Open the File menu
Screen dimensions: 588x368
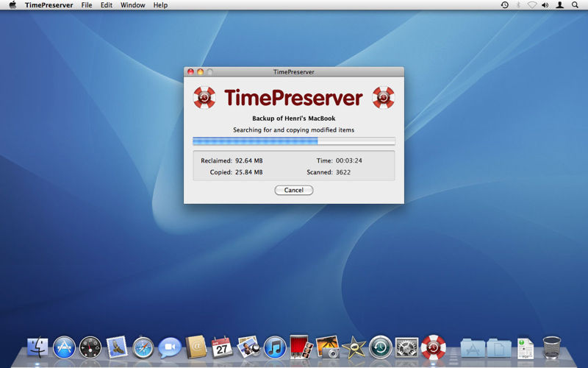coord(87,5)
